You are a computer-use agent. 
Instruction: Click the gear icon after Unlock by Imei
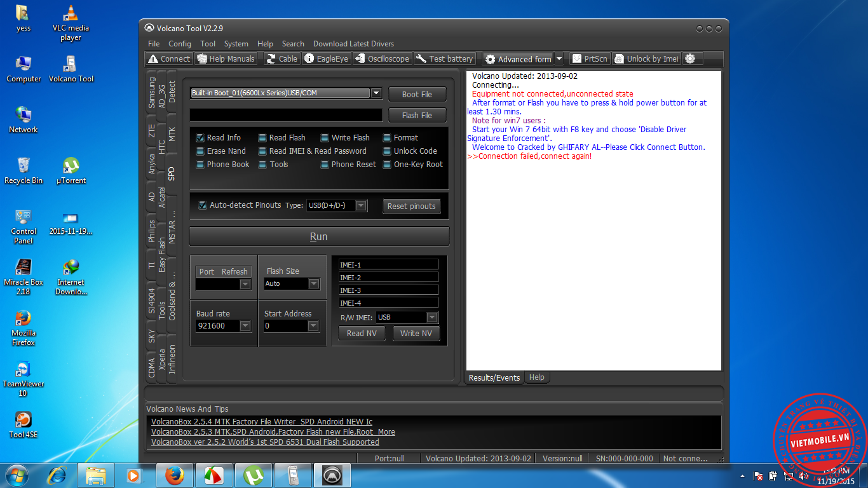point(690,58)
